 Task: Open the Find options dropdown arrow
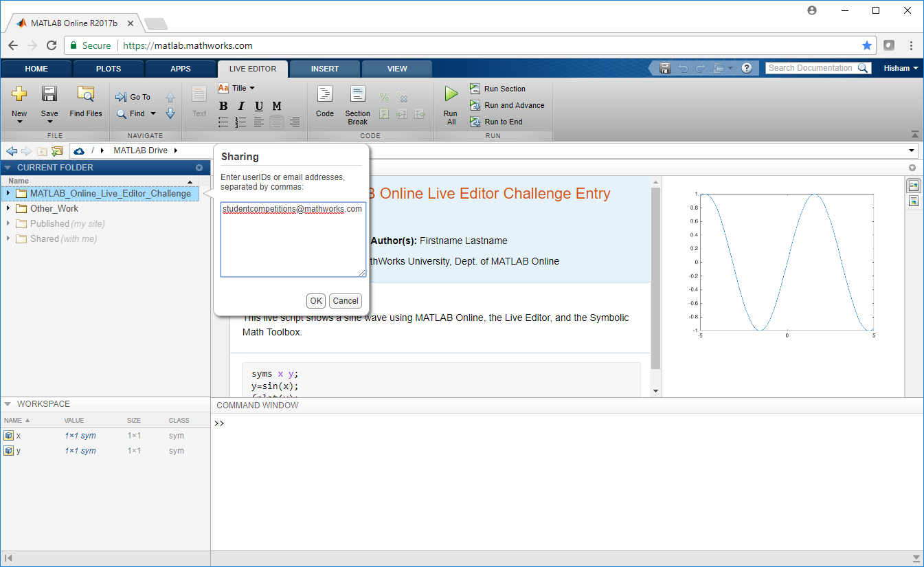pyautogui.click(x=153, y=113)
